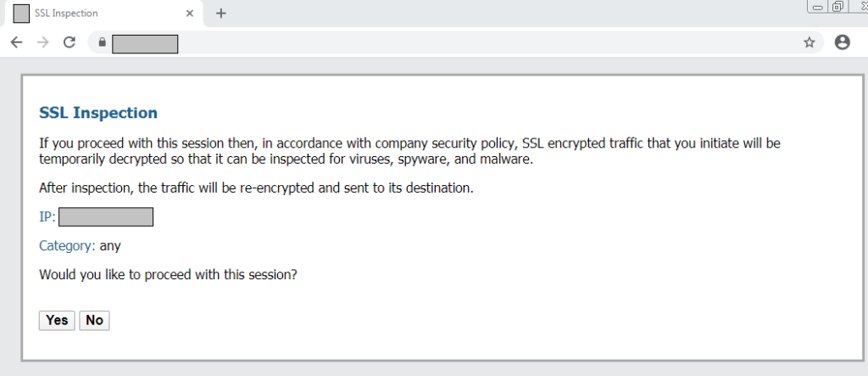The image size is (868, 376).
Task: Close the SSL Inspection tab
Action: click(190, 14)
